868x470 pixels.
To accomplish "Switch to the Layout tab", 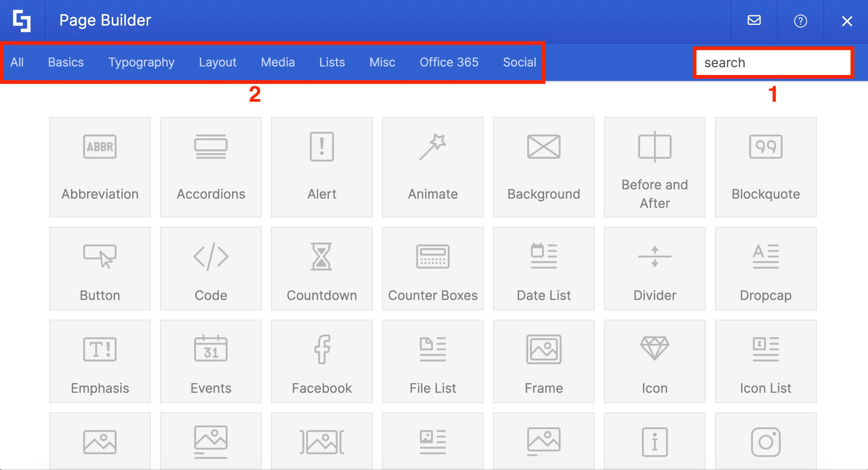I will pos(218,62).
